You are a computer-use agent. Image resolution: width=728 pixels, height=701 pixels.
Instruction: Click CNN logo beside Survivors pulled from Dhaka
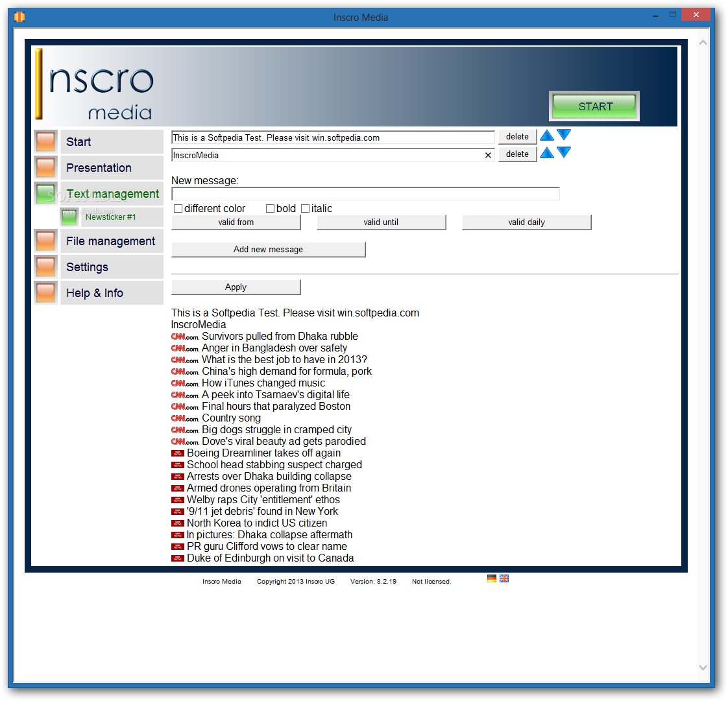tap(185, 337)
